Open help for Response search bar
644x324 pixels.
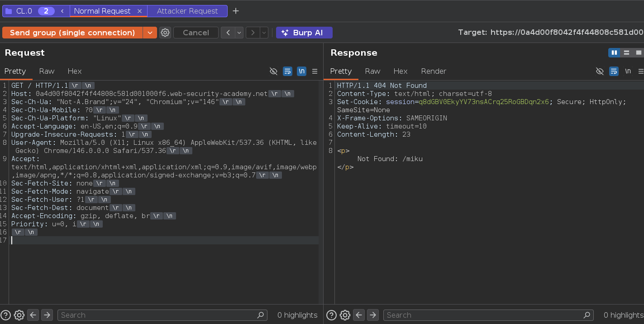tap(331, 315)
